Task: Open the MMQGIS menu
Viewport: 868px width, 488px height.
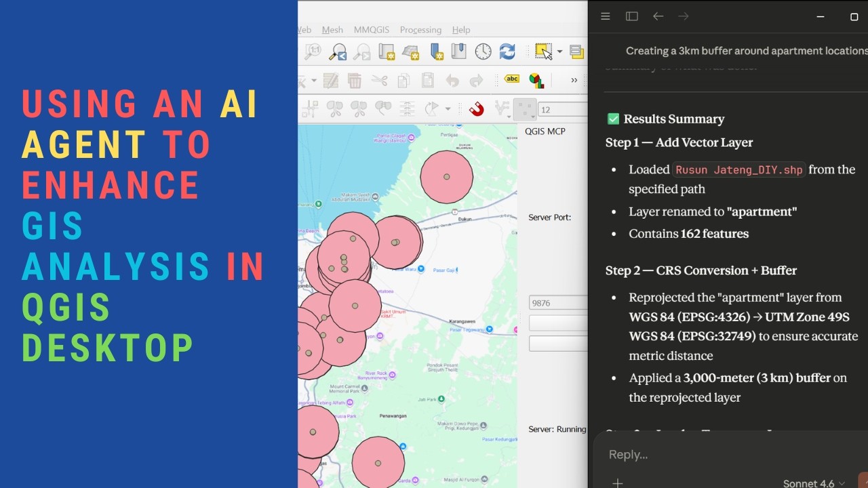Action: (x=372, y=30)
